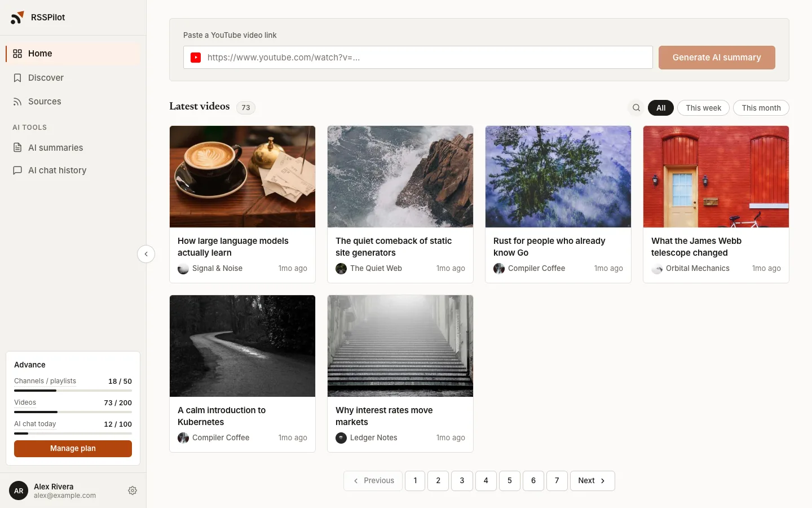Click the Orbital Mechanics channel name
The height and width of the screenshot is (508, 812).
pyautogui.click(x=698, y=269)
